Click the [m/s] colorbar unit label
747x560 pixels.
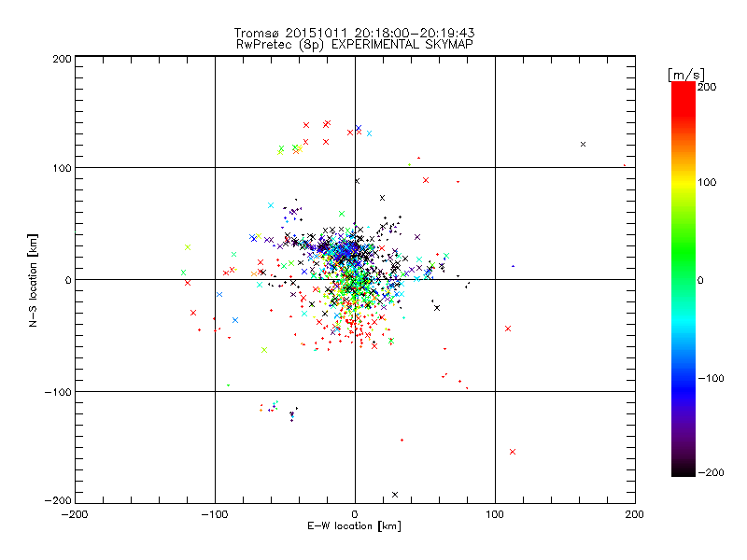click(x=686, y=75)
